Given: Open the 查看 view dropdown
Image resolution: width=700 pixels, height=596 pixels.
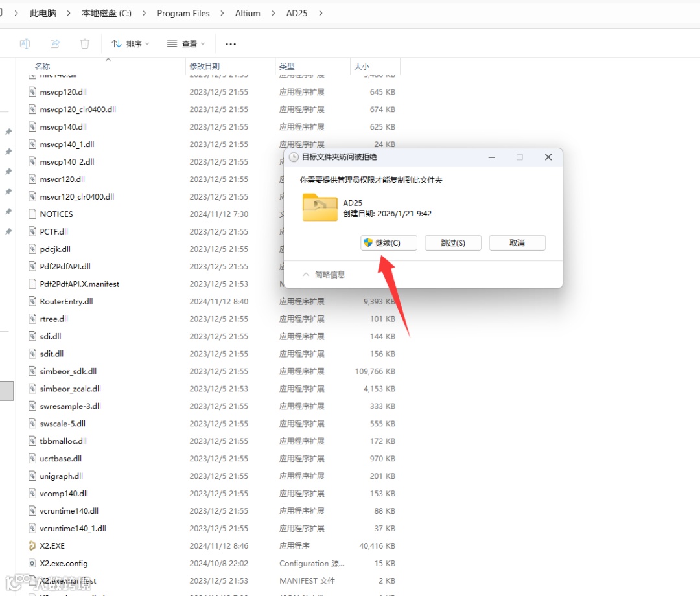Looking at the screenshot, I should pos(186,43).
